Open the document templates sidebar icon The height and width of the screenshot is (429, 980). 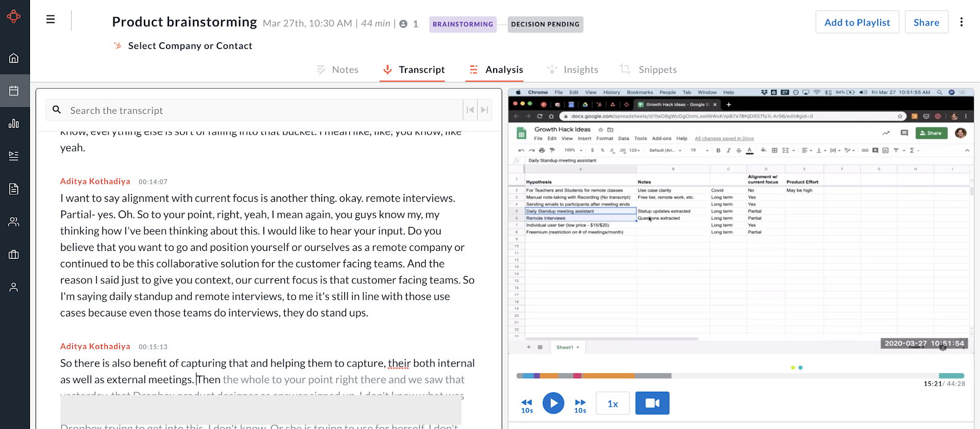(x=13, y=189)
